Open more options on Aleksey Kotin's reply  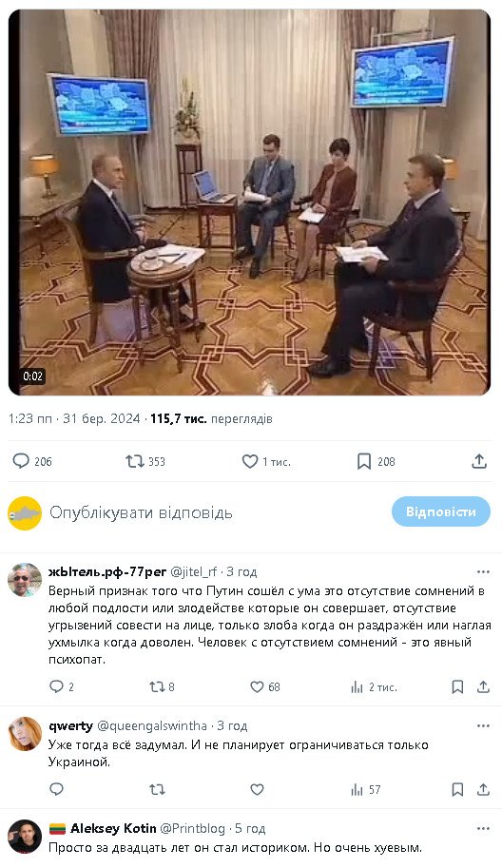click(x=483, y=829)
